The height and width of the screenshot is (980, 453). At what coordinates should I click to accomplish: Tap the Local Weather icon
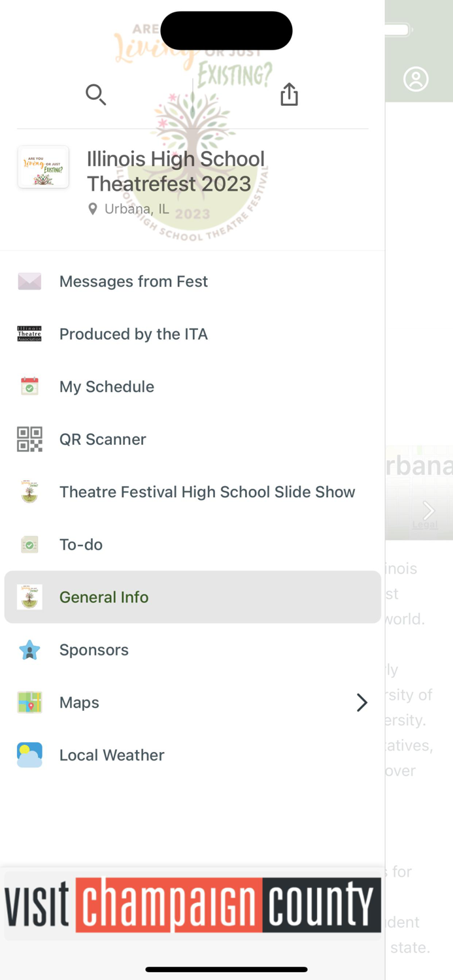click(29, 755)
